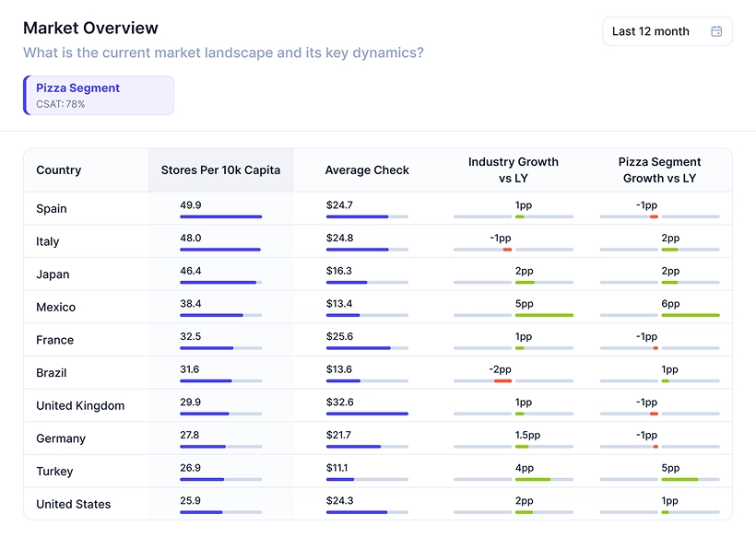Open the Last 12 month dropdown
This screenshot has height=537, width=756.
667,31
